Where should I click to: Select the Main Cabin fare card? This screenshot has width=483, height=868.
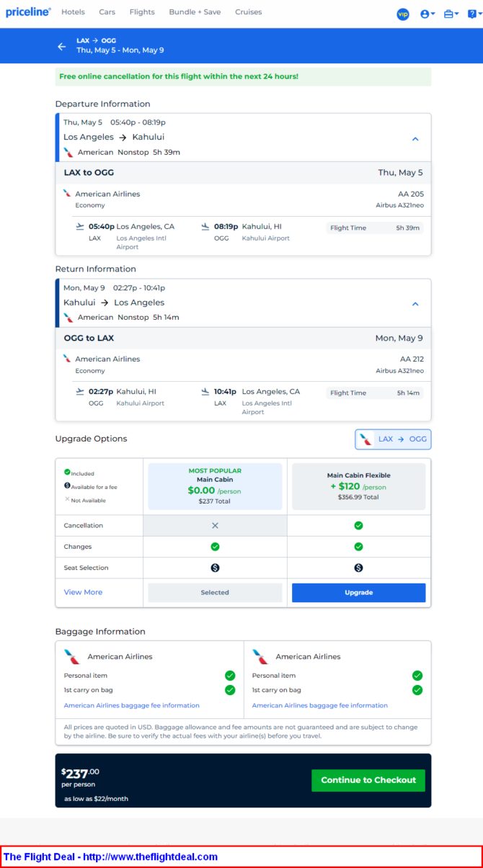pos(215,486)
